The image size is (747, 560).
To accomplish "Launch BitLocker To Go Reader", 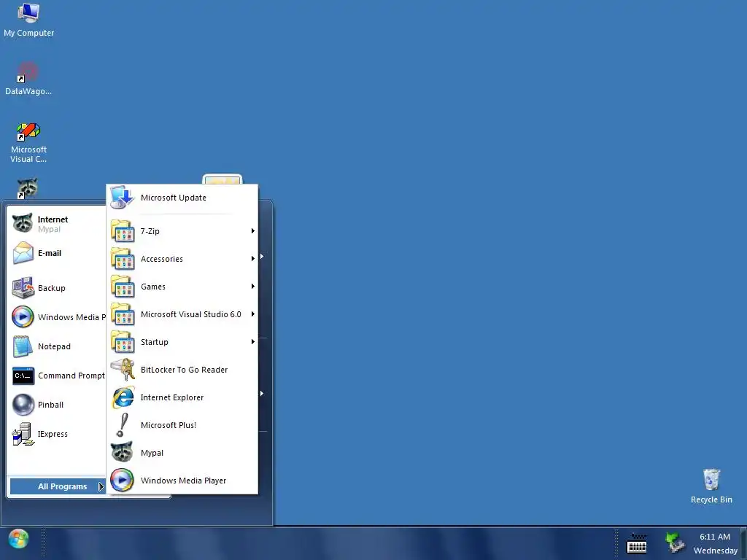I will [182, 370].
